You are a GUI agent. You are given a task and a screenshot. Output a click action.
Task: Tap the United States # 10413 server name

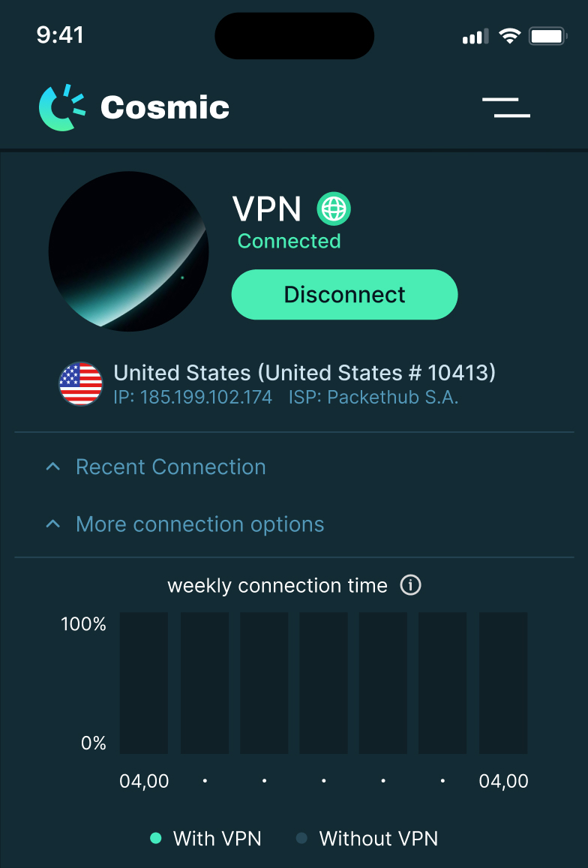(x=304, y=373)
